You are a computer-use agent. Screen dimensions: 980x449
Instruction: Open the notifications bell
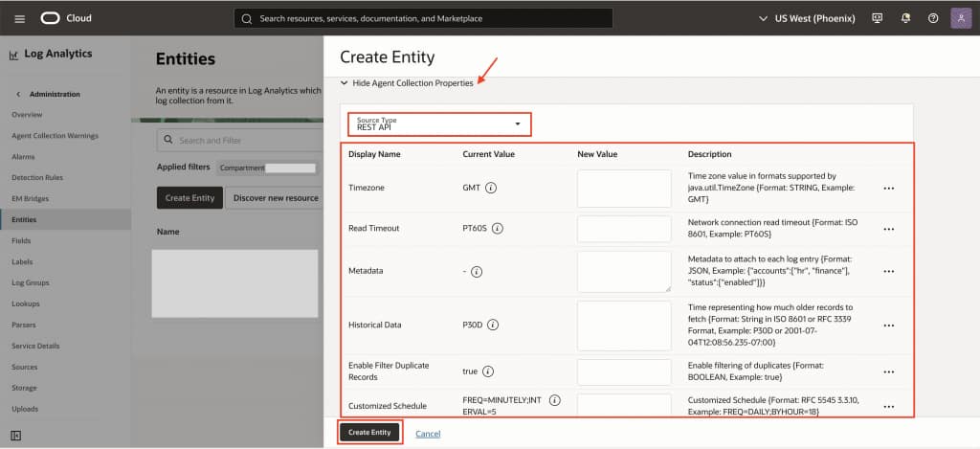pos(905,18)
